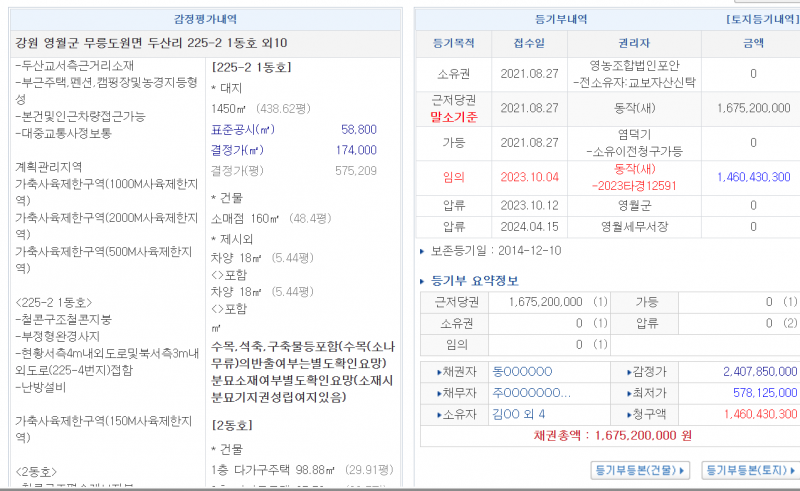Click arrow icon beside 보존등기일
Viewport: 800px width, 491px height.
pyautogui.click(x=423, y=250)
